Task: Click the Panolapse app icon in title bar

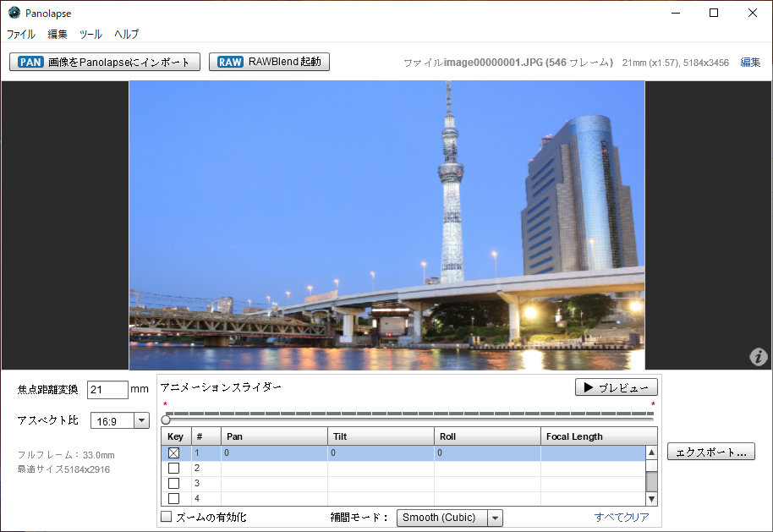Action: coord(14,13)
